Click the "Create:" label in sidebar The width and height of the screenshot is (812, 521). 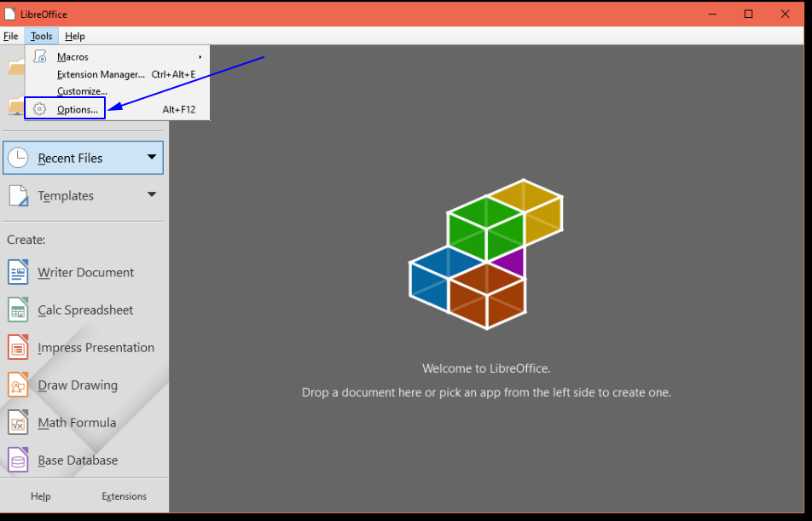point(26,240)
